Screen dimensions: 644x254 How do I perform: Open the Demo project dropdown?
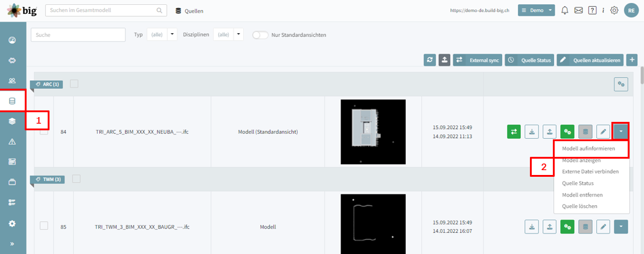[x=537, y=10]
